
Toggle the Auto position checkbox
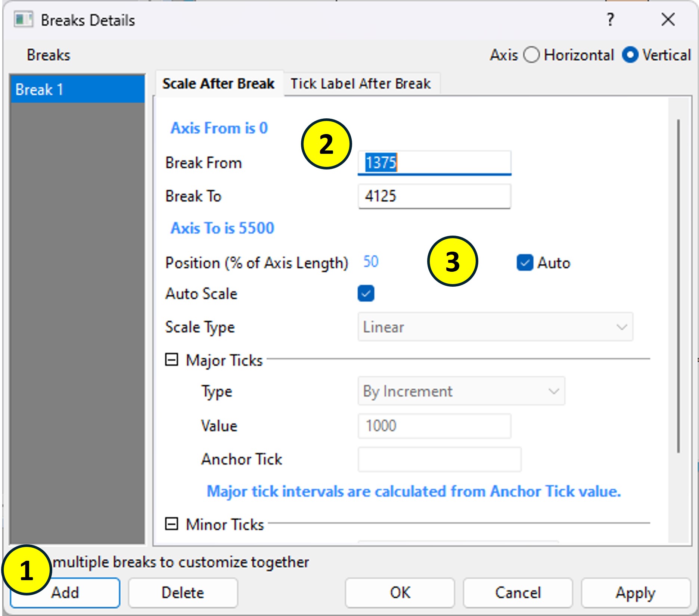525,263
